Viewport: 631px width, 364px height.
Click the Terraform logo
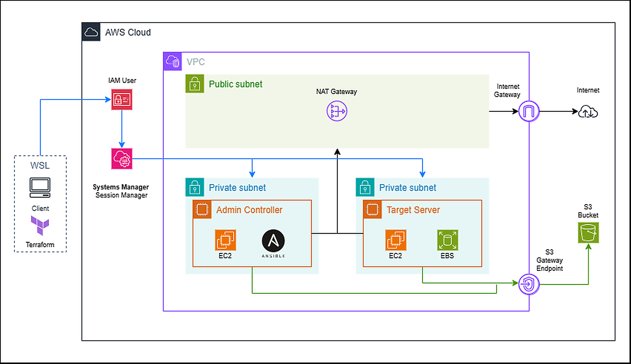click(x=40, y=226)
